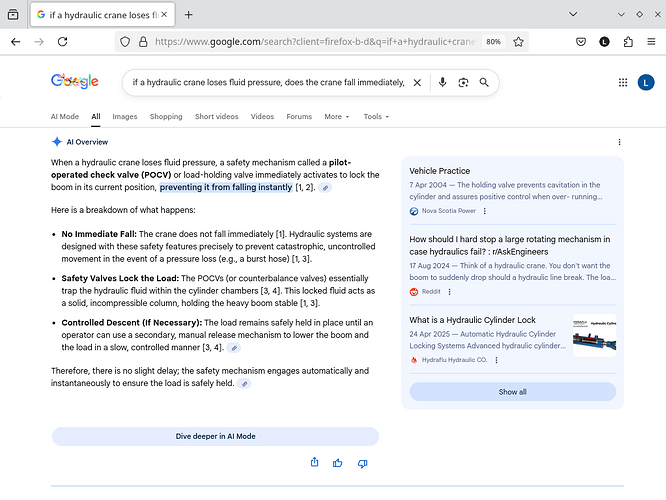Viewport: 666px width, 500px height.
Task: Open Google Lens image search
Action: pyautogui.click(x=463, y=82)
